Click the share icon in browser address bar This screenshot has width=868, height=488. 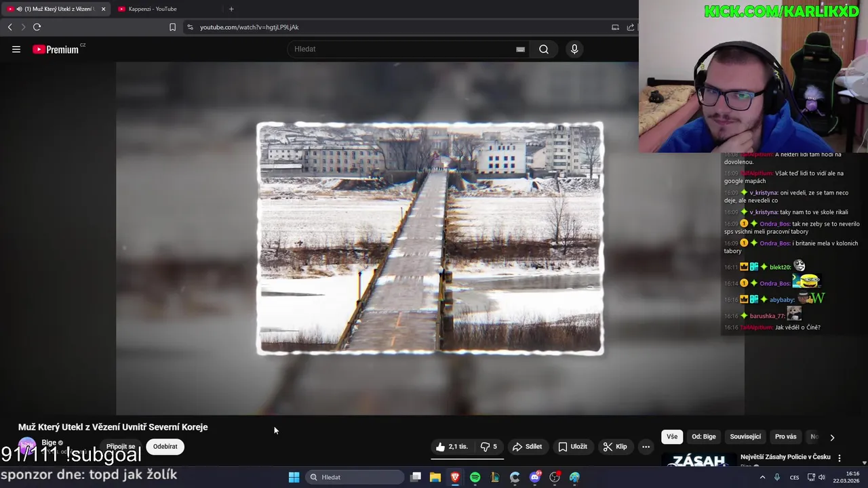coord(630,27)
